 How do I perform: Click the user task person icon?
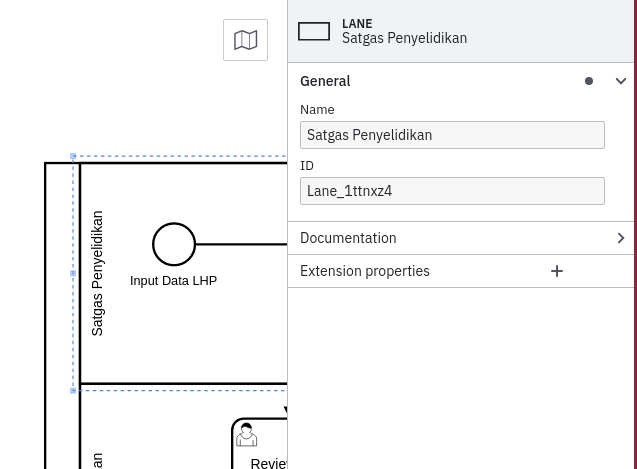point(246,435)
